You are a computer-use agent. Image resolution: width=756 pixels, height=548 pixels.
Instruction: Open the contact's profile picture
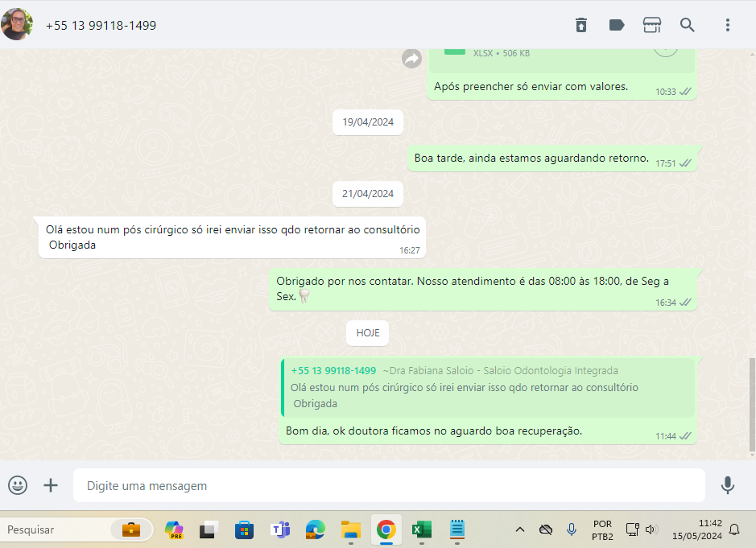[x=17, y=24]
